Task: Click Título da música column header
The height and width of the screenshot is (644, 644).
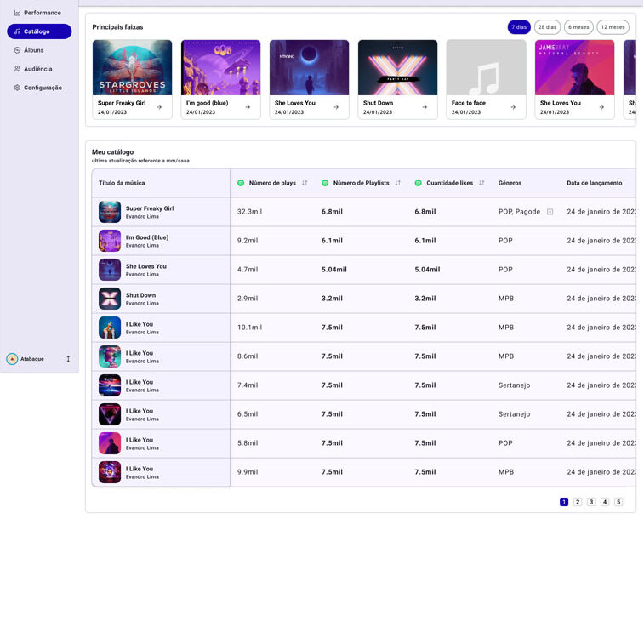Action: 122,183
